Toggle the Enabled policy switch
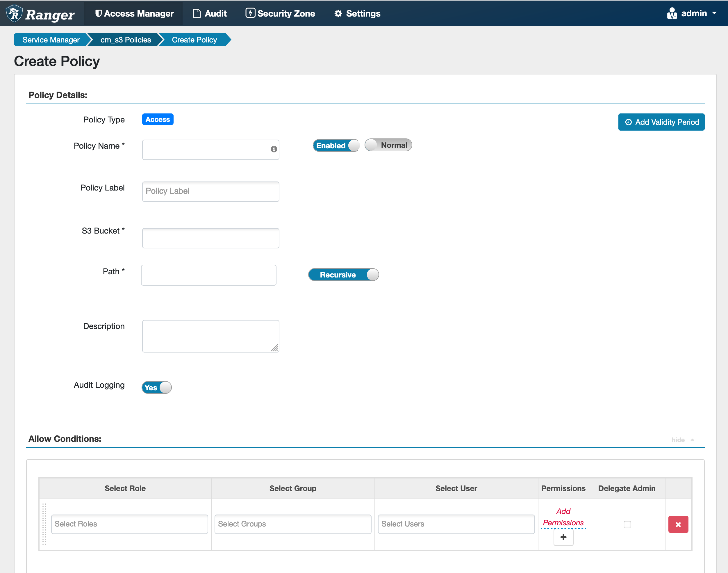This screenshot has width=728, height=573. click(336, 145)
